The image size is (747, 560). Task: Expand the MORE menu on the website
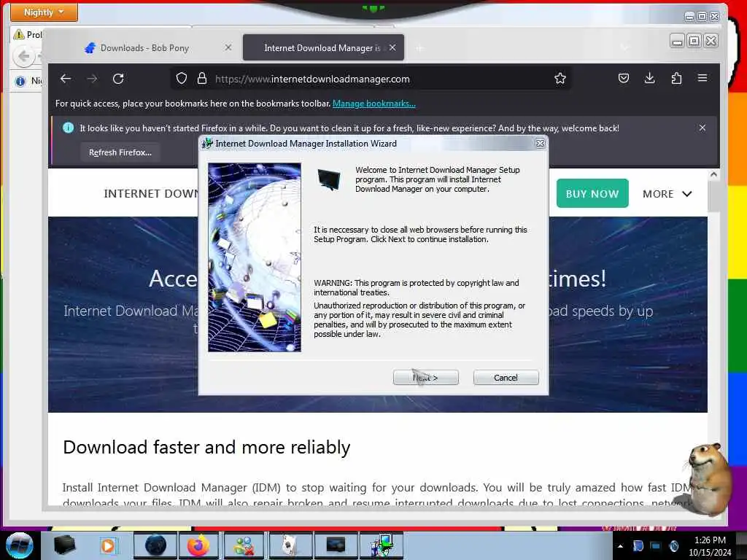[x=667, y=194]
